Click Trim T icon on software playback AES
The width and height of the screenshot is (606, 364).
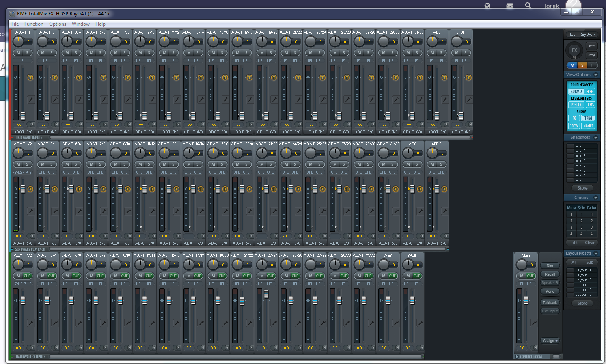tap(420, 189)
